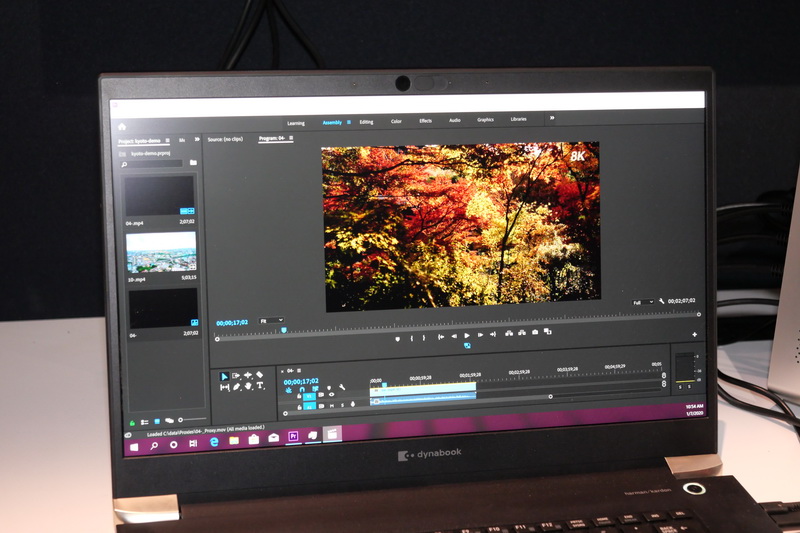This screenshot has height=533, width=800.
Task: Play the sequence in Program monitor
Action: click(x=467, y=336)
